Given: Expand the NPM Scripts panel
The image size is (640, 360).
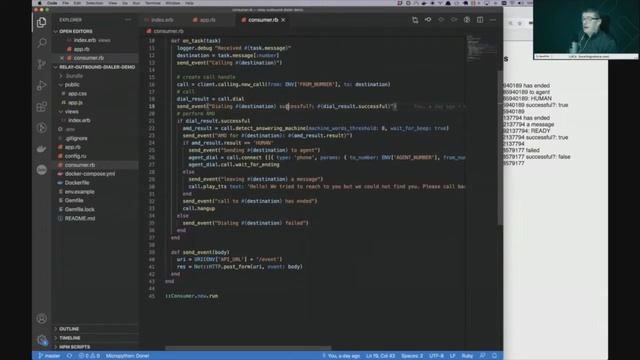Looking at the screenshot, I should (x=74, y=347).
